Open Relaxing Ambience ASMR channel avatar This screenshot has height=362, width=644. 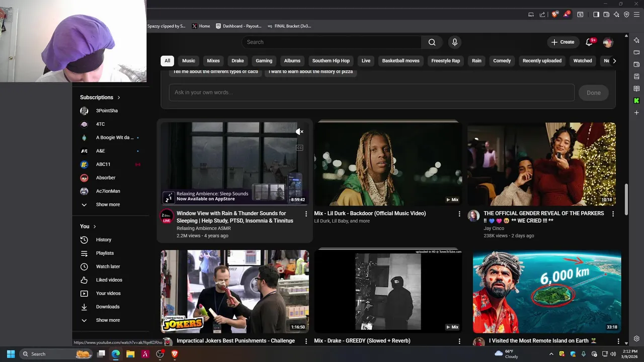[x=167, y=216]
